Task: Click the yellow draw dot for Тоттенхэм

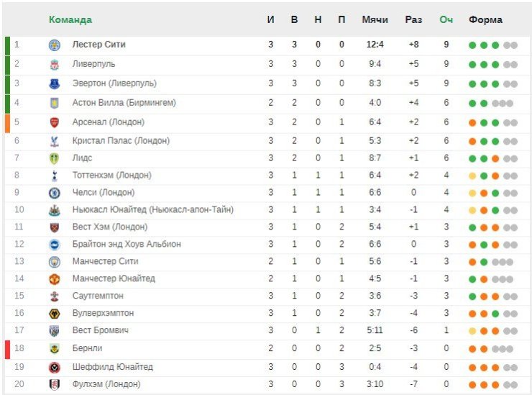Action: tap(472, 176)
